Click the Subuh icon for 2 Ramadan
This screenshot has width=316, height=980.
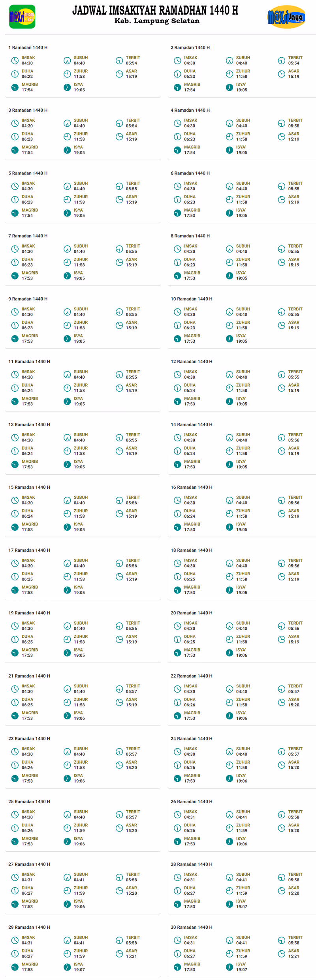[x=229, y=60]
